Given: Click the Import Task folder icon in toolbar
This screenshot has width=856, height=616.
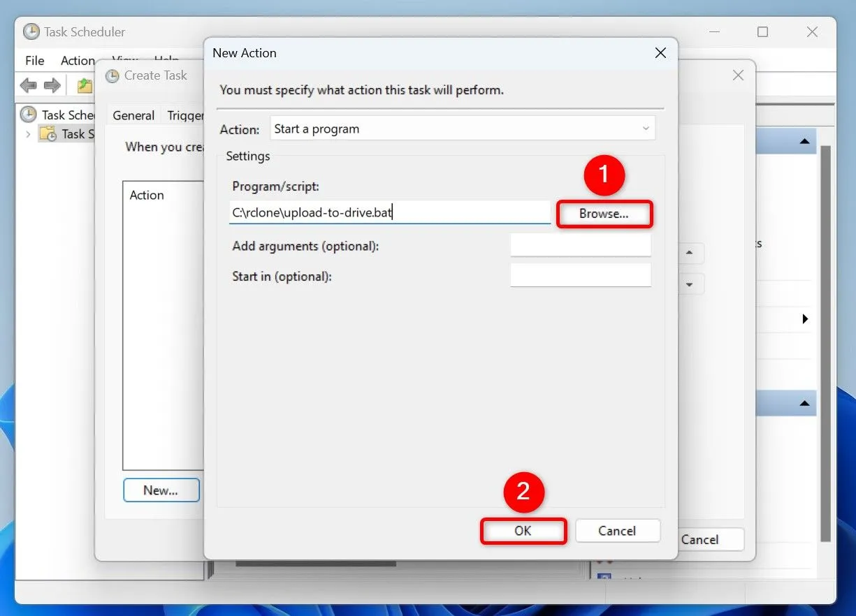Looking at the screenshot, I should [83, 85].
